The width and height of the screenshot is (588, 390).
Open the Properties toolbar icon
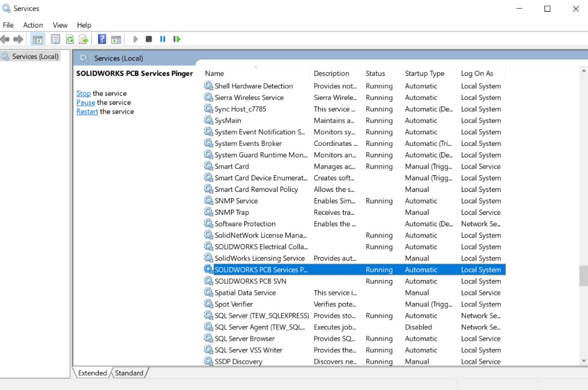(56, 39)
